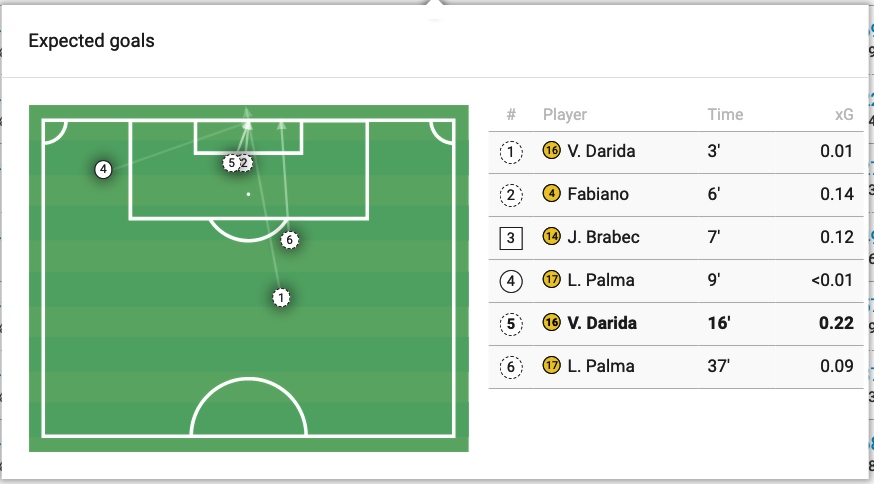Select shot marker 5 on the pitch map
Screen dimensions: 874x484
232,162
